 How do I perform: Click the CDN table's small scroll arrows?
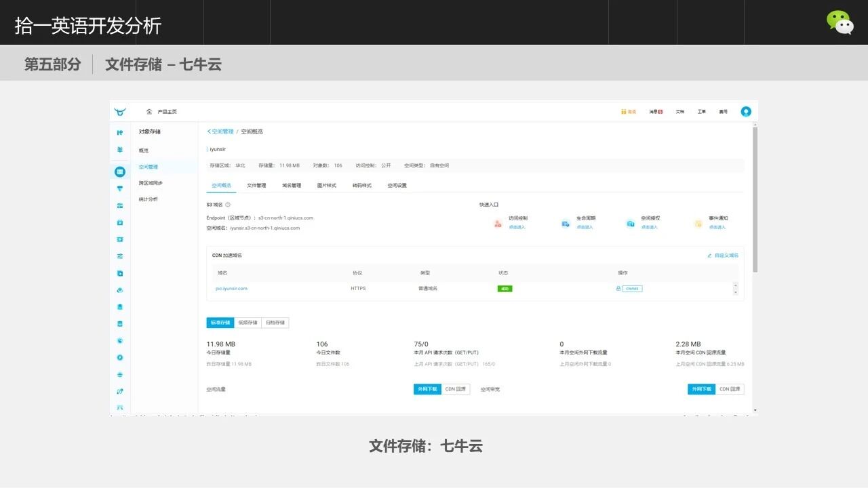coord(736,289)
